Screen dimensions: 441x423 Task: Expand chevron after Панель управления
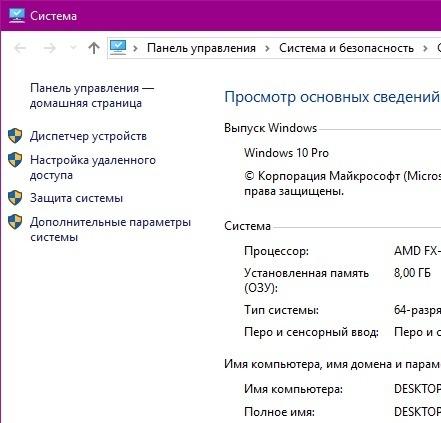[267, 48]
